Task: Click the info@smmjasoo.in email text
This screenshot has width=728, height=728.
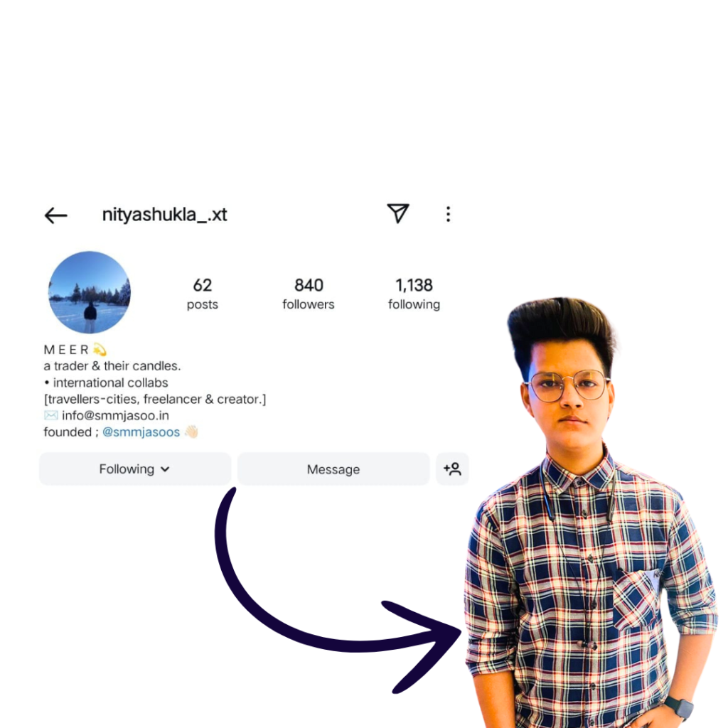Action: pos(116,415)
